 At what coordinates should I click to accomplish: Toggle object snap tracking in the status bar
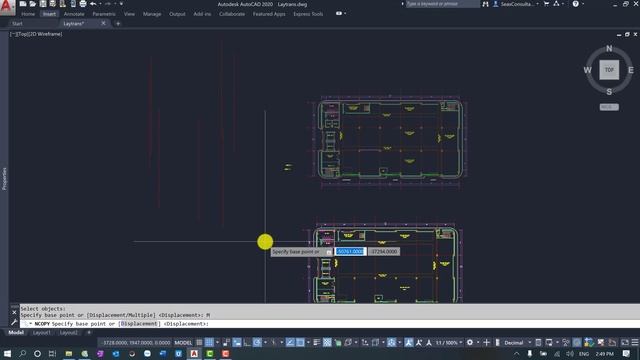290,342
